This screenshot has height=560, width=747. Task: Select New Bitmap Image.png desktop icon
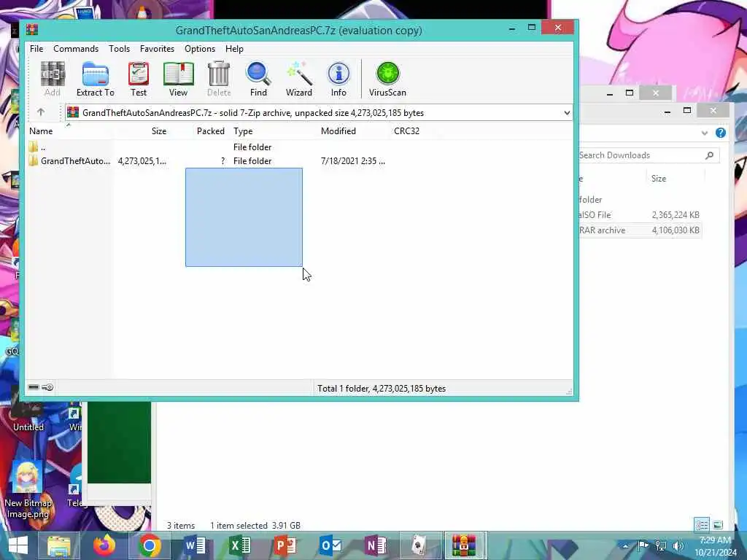point(28,491)
